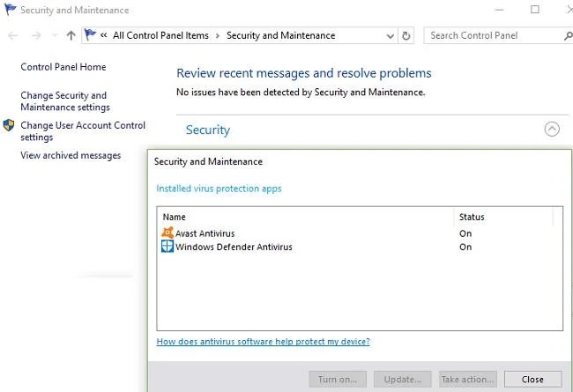The height and width of the screenshot is (392, 573).
Task: Open Control Panel Home
Action: click(x=63, y=67)
